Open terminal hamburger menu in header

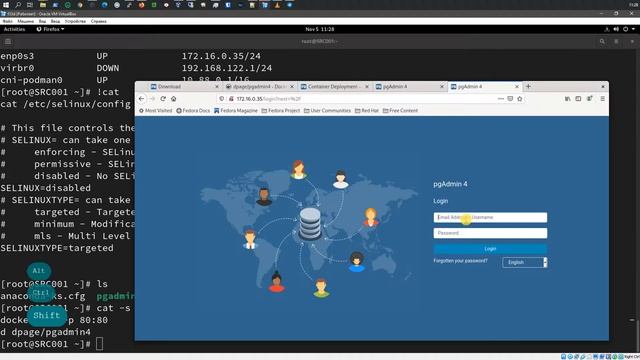[x=616, y=41]
